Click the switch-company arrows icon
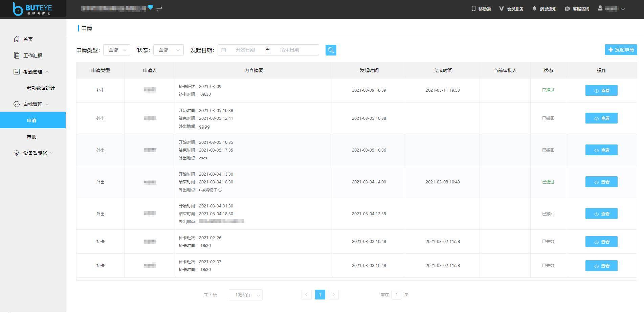The width and height of the screenshot is (644, 313). pos(159,9)
